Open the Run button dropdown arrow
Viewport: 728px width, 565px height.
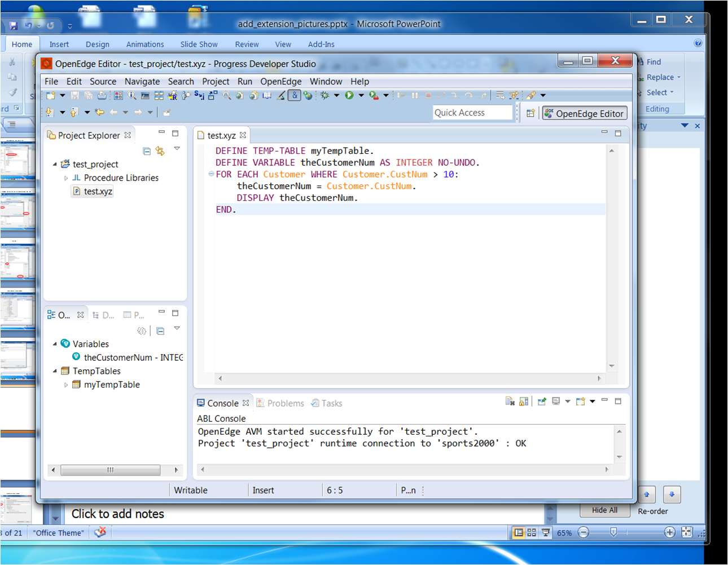tap(361, 95)
